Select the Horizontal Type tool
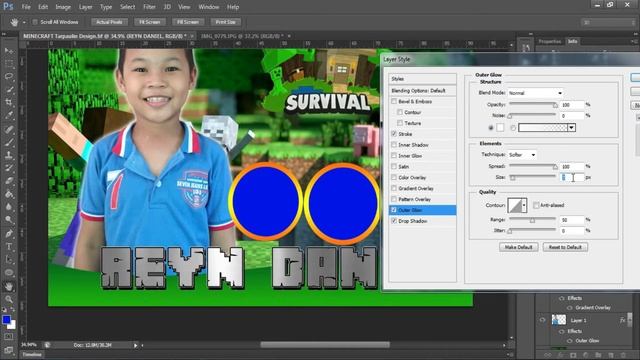 point(9,247)
